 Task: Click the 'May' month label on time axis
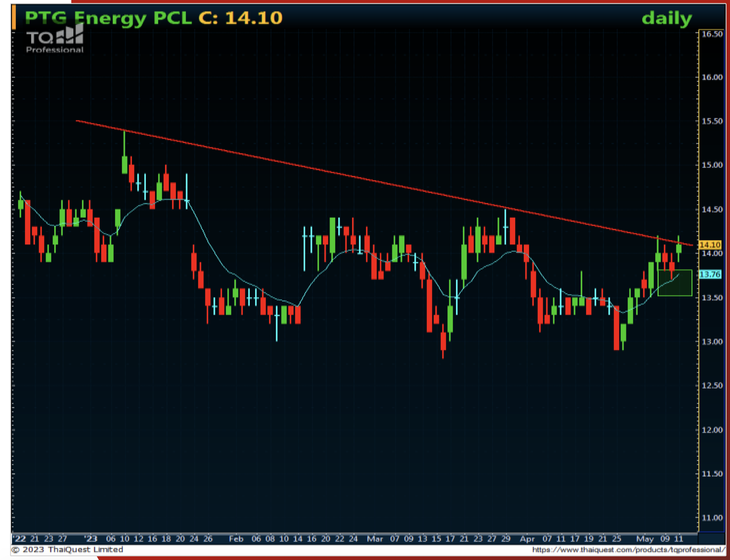pyautogui.click(x=645, y=539)
